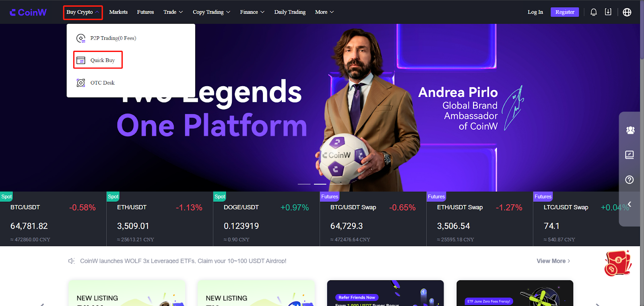Click the CoinW logo
This screenshot has width=644, height=306.
tap(28, 12)
